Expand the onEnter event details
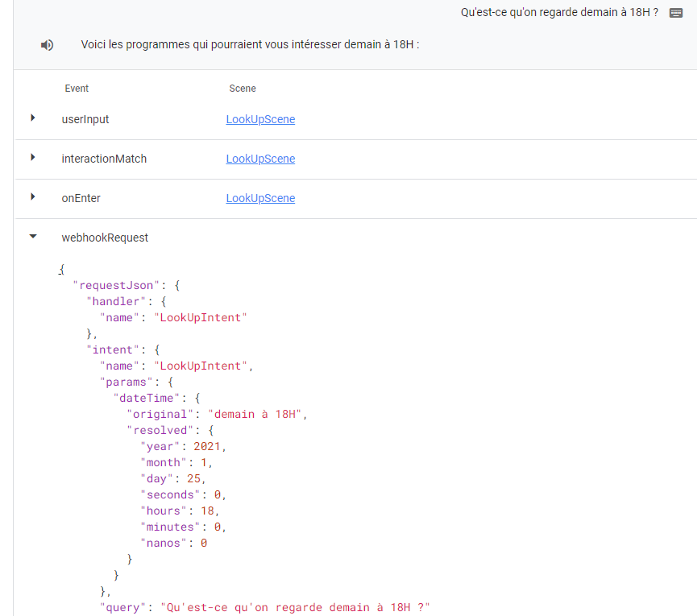Viewport: 697px width, 616px height. pyautogui.click(x=33, y=197)
